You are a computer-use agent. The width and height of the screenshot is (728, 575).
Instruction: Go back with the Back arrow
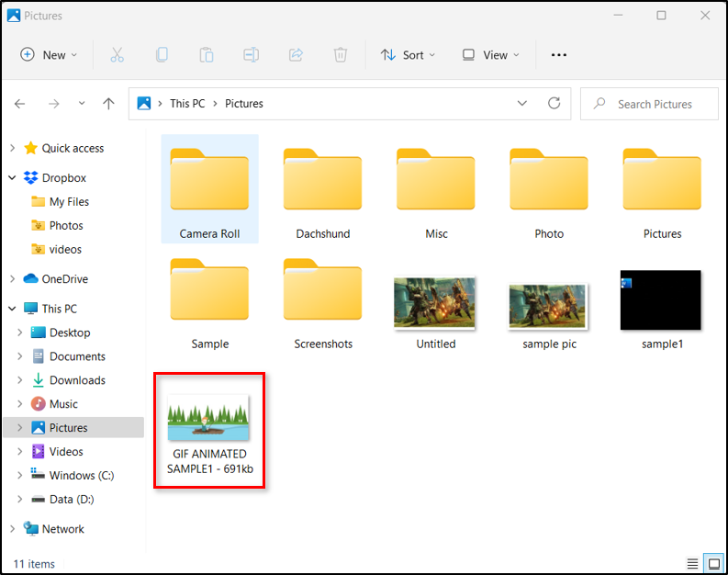point(20,104)
